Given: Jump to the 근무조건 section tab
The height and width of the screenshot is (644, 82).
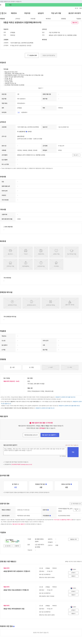Looking at the screenshot, I should click(x=18, y=19).
